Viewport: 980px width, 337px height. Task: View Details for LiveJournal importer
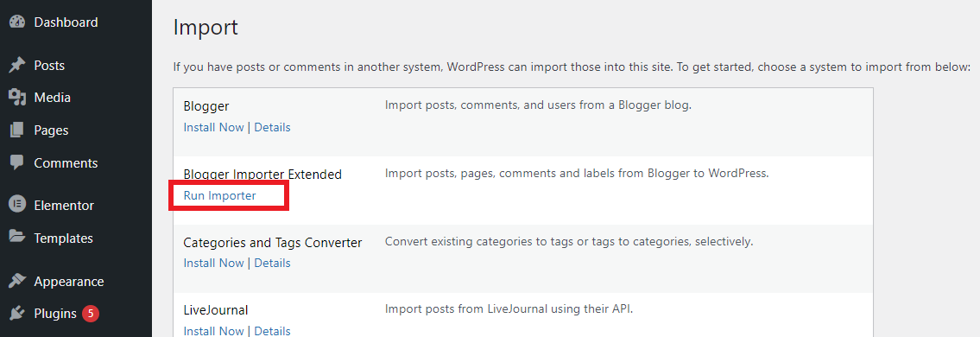pyautogui.click(x=272, y=331)
